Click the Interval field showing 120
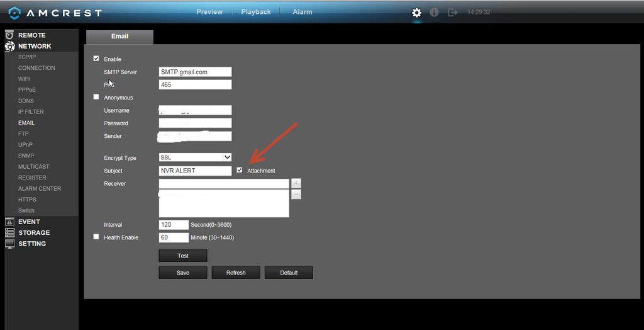This screenshot has height=330, width=644. pyautogui.click(x=174, y=225)
